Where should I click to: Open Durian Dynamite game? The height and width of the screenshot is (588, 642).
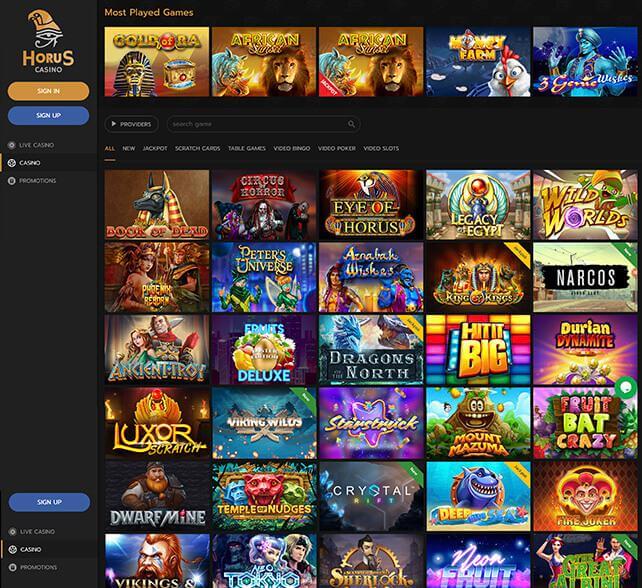(x=585, y=350)
